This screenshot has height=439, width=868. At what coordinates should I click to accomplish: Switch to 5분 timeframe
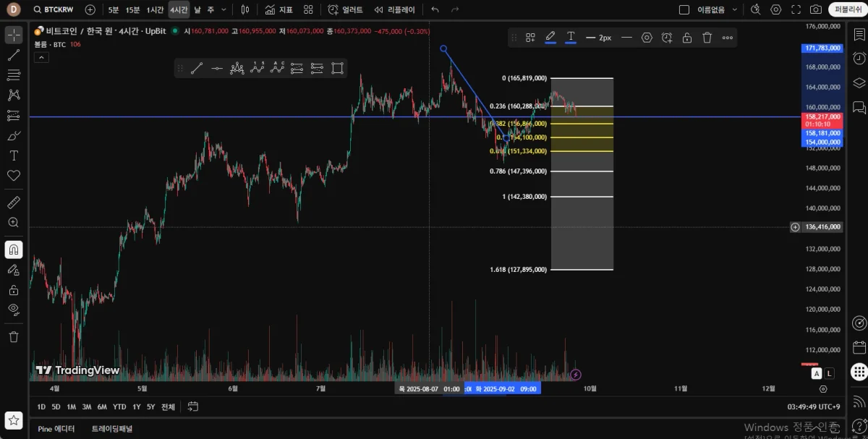(114, 9)
